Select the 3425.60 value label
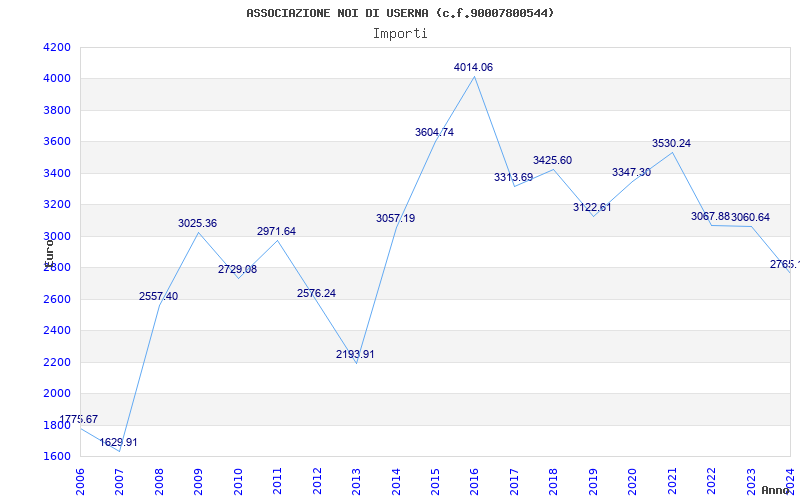The image size is (800, 500). (x=552, y=160)
